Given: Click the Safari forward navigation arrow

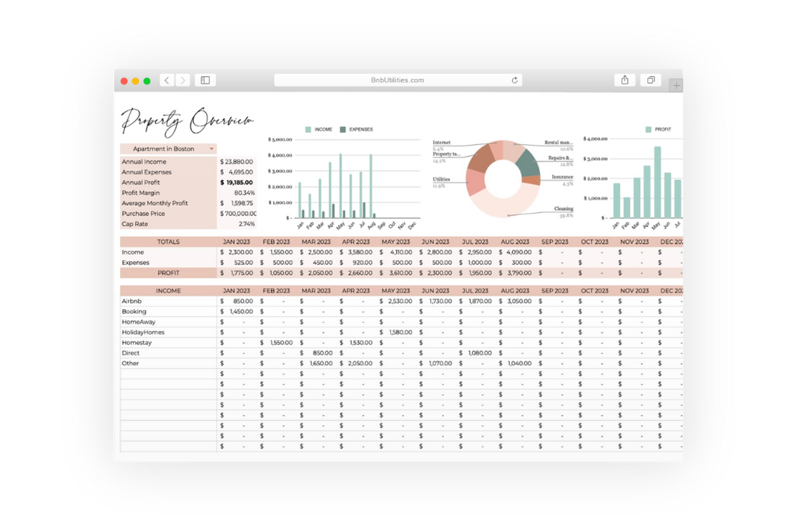Looking at the screenshot, I should (183, 80).
